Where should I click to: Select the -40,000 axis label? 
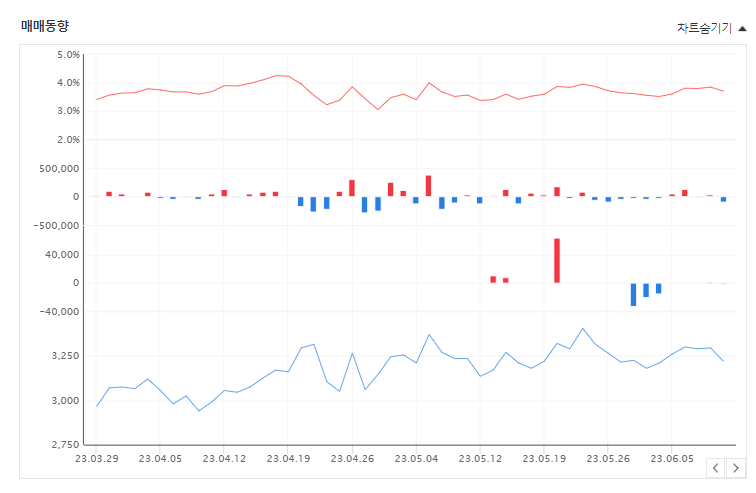[x=59, y=312]
